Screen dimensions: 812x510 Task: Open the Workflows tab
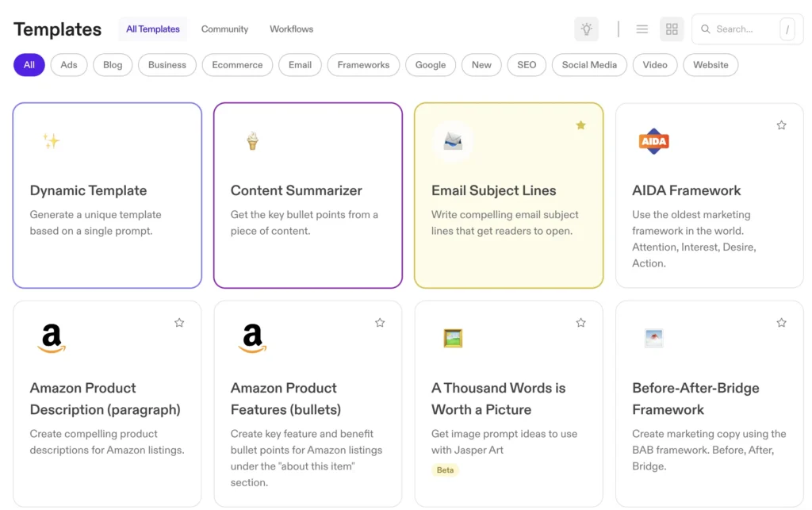[x=291, y=29]
